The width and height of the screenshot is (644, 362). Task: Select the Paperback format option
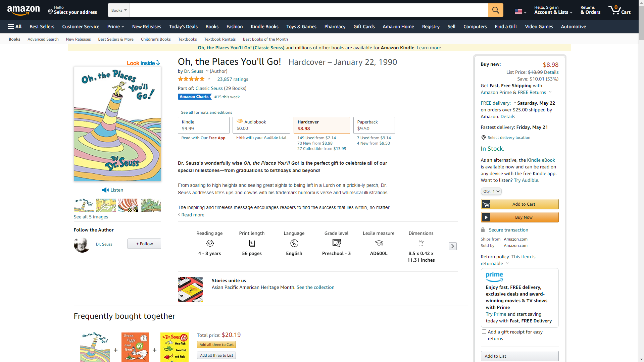tap(374, 125)
